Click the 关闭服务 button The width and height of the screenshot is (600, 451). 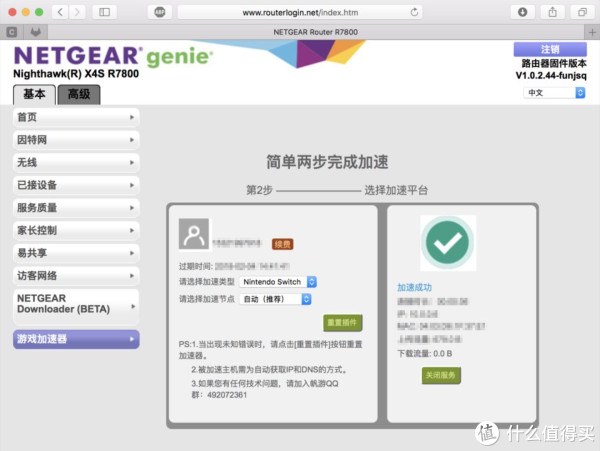tap(441, 375)
